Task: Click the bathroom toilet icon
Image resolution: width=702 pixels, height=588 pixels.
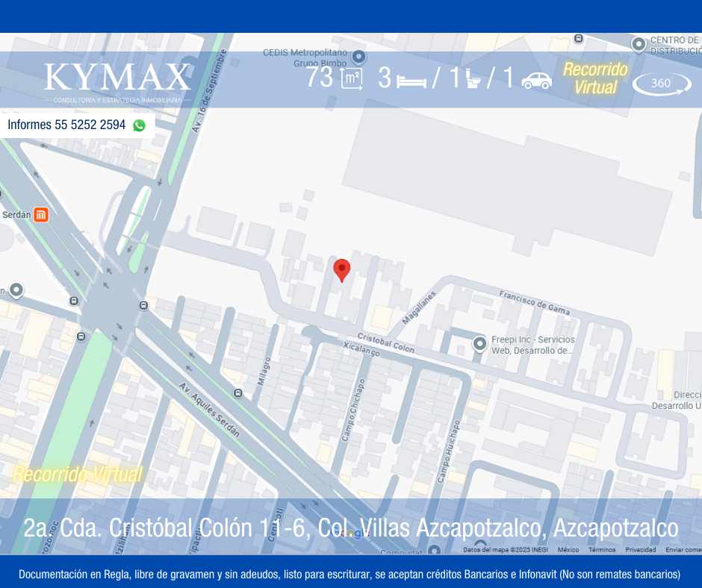Action: pyautogui.click(x=473, y=79)
